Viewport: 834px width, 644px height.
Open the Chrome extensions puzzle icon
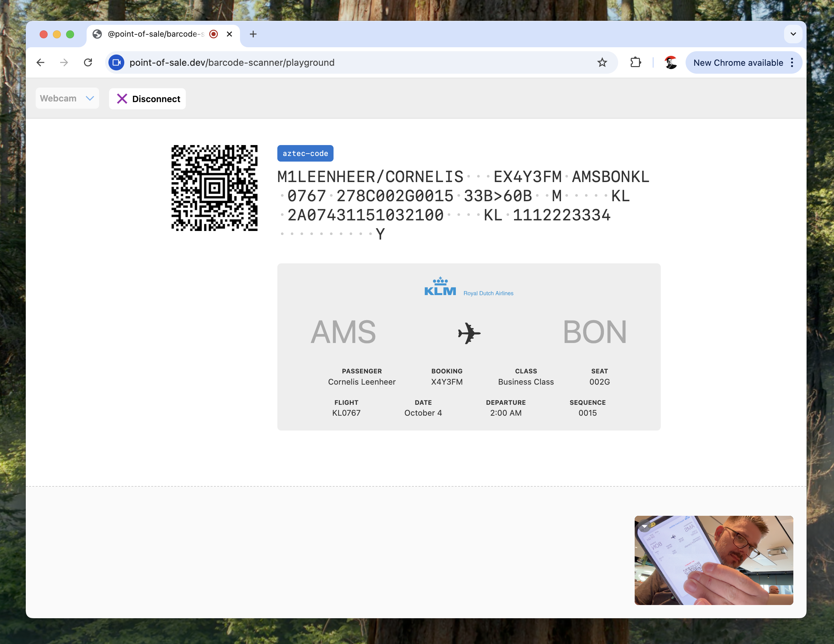click(x=635, y=62)
